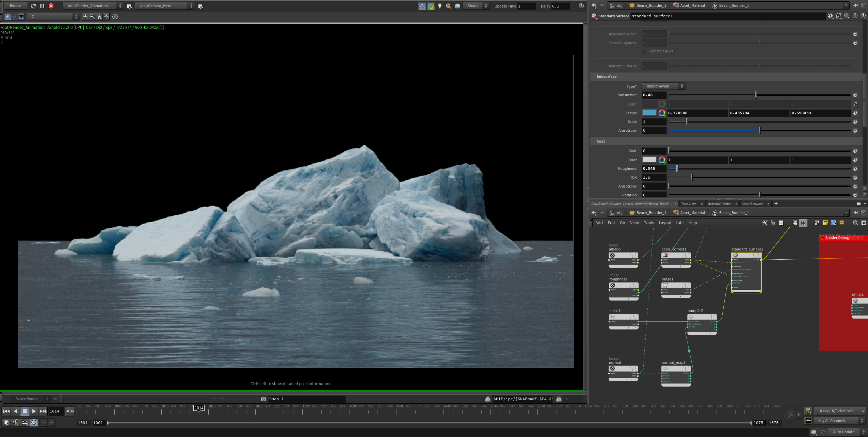
Task: Add a new pane tab with plus
Action: pos(776,204)
